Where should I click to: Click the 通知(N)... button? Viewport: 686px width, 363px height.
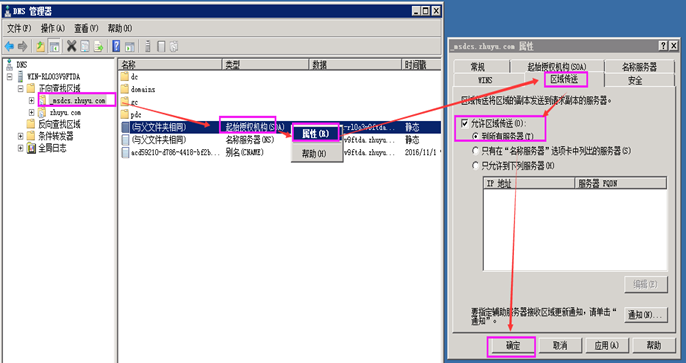[646, 315]
